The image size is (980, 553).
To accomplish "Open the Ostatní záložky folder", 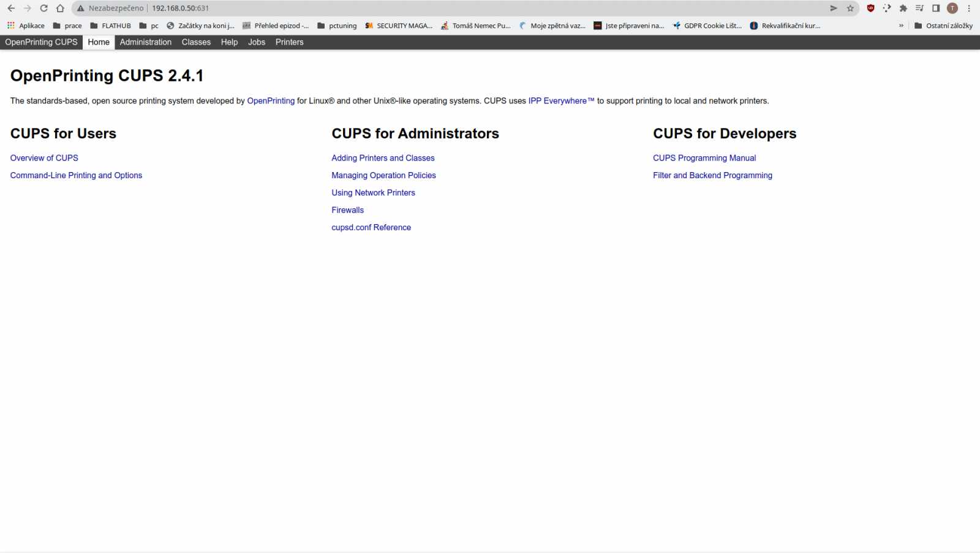I will [x=943, y=26].
